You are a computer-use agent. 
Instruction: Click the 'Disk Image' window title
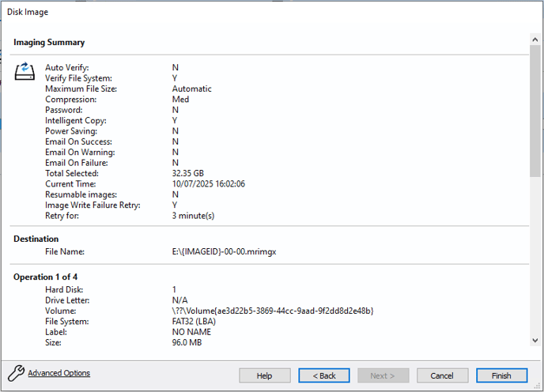(x=28, y=12)
